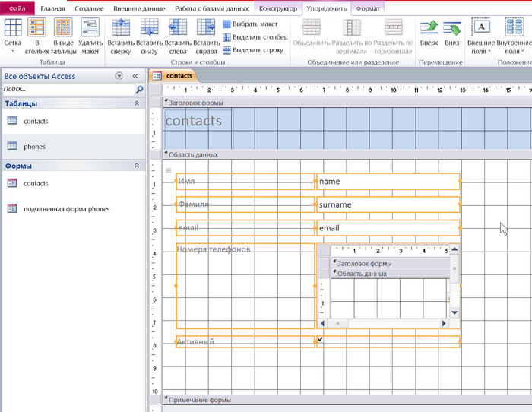Open the navigation pane category dropdown

[x=119, y=76]
